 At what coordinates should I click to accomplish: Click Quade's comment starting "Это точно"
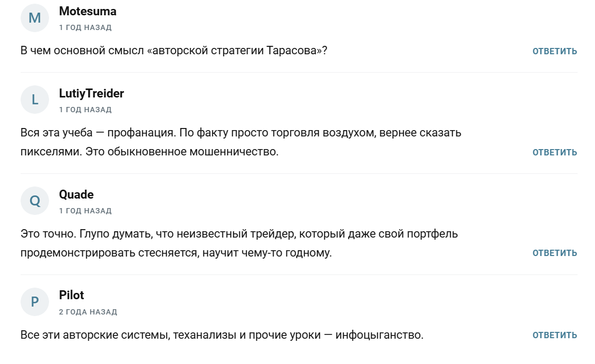[239, 243]
